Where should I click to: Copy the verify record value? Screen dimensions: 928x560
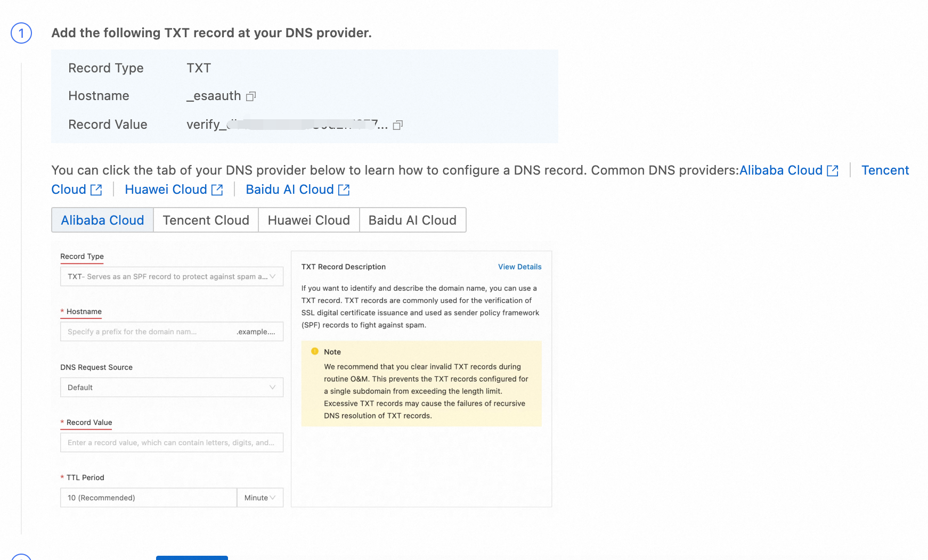tap(398, 125)
